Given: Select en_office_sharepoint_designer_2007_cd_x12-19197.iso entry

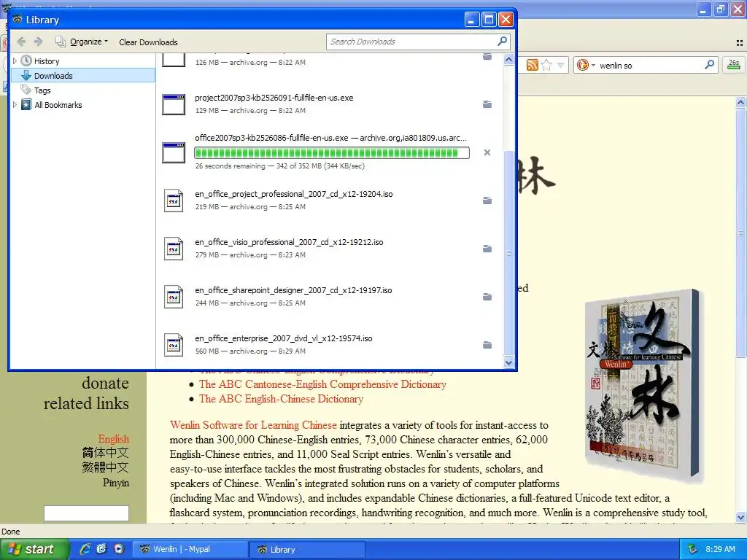Looking at the screenshot, I should [x=330, y=297].
